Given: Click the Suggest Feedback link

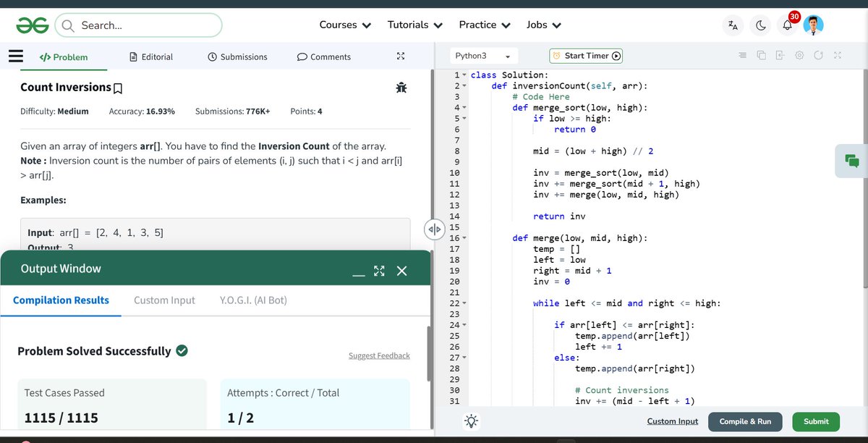Looking at the screenshot, I should [x=379, y=355].
